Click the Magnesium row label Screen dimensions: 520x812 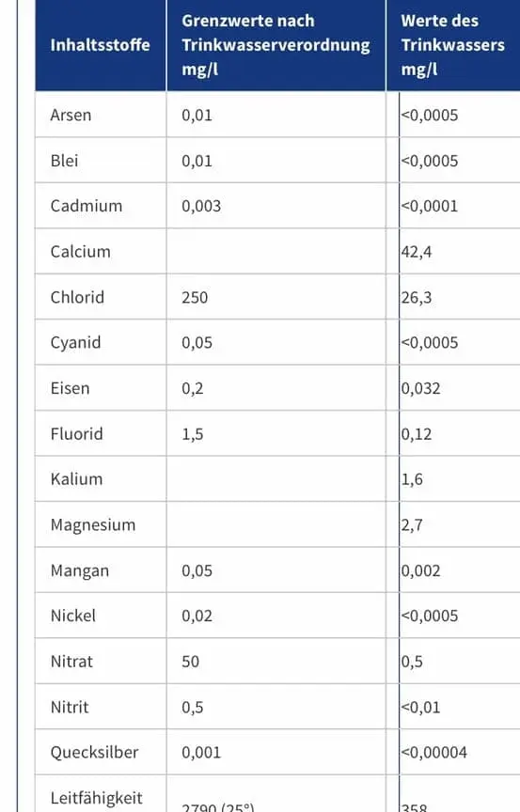tap(93, 525)
